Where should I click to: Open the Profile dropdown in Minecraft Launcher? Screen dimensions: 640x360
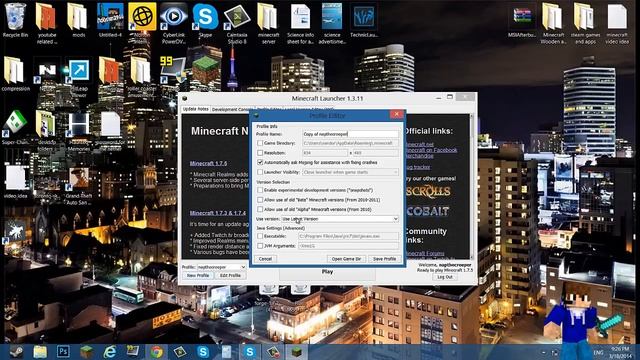coord(221,267)
